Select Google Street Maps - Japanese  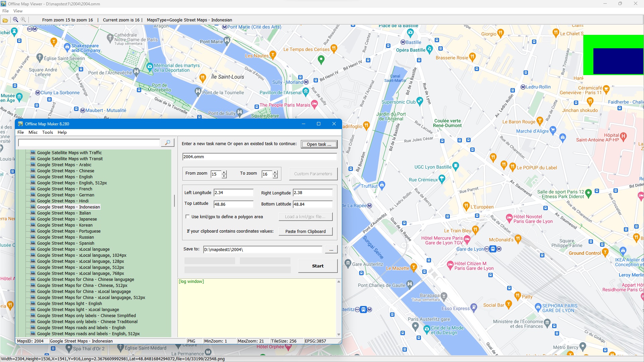point(67,219)
